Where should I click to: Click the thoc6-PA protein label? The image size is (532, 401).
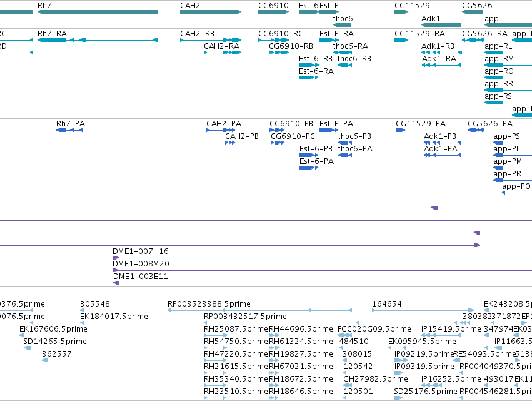tap(355, 149)
